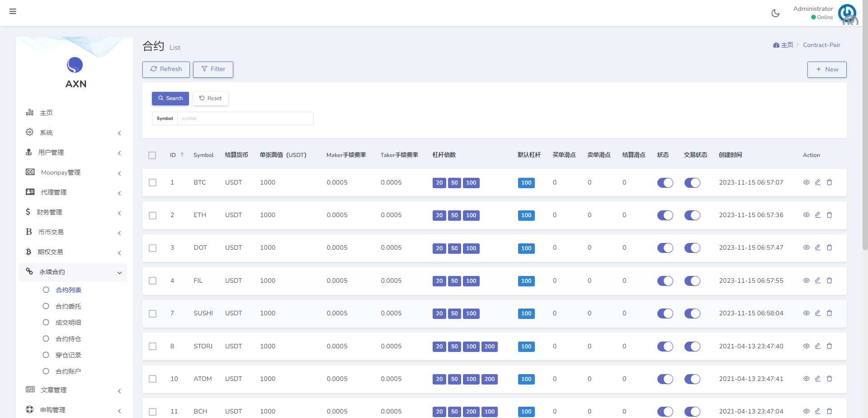Switch to dark mode with moon icon
The width and height of the screenshot is (868, 418).
(x=775, y=13)
